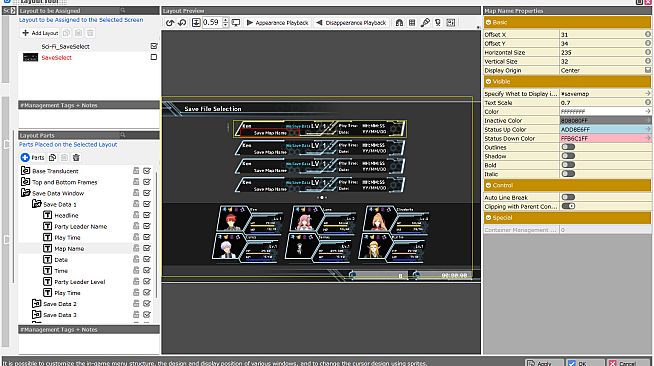This screenshot has width=654, height=366.
Task: Select the Base Translucent tree item
Action: point(55,171)
